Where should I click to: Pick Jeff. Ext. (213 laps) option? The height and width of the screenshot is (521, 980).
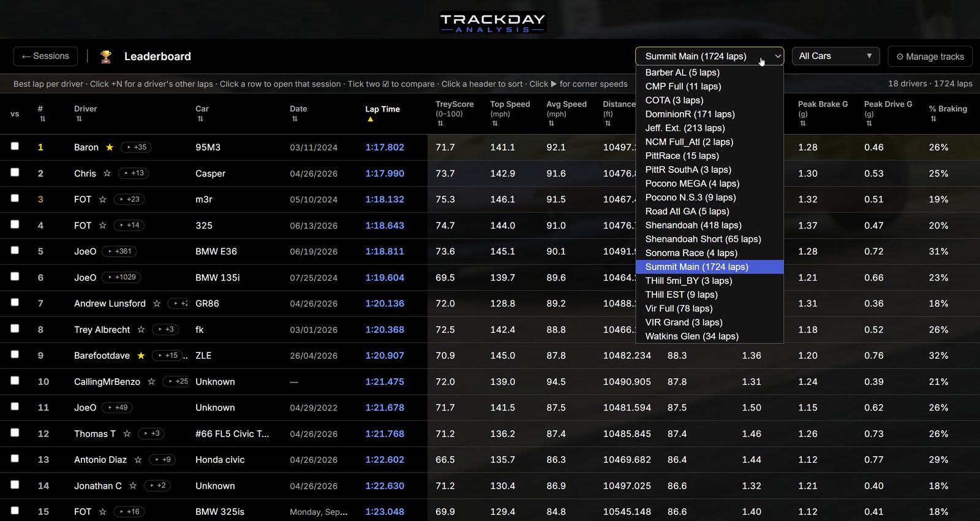tap(709, 128)
